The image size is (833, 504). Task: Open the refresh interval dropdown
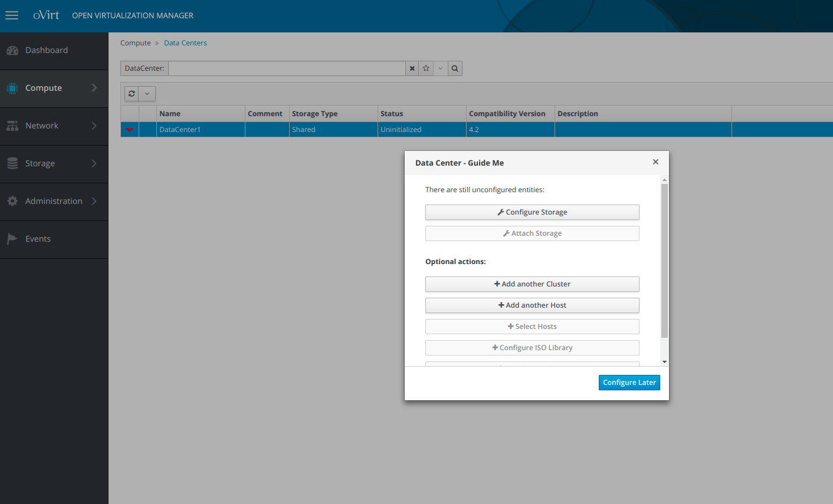[x=147, y=94]
